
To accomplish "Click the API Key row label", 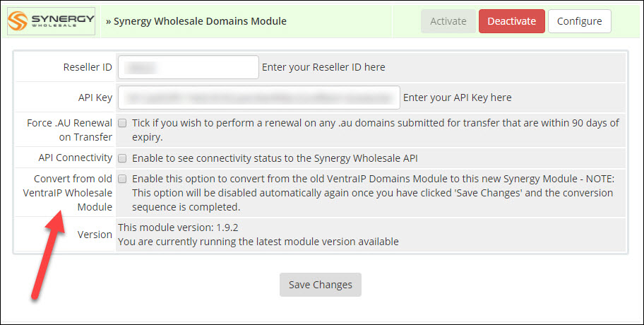I will (95, 97).
